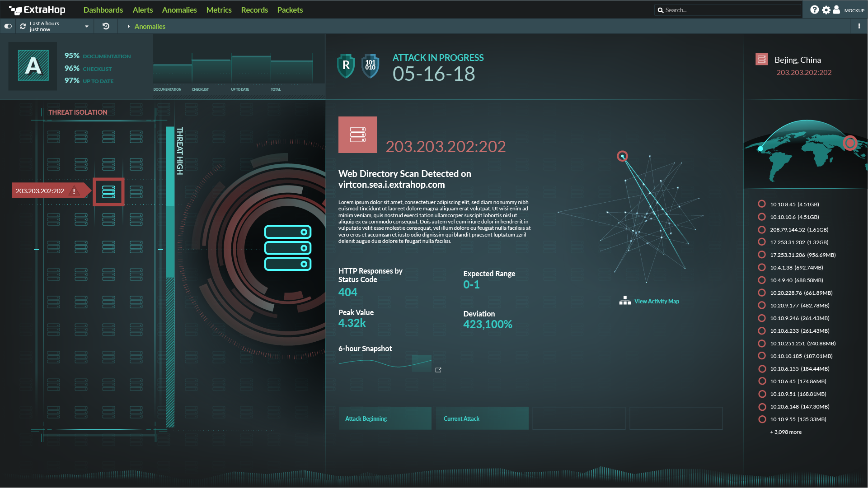Click the red 203.203.202:202 threat tag
Viewport: 868px width, 488px height.
51,191
